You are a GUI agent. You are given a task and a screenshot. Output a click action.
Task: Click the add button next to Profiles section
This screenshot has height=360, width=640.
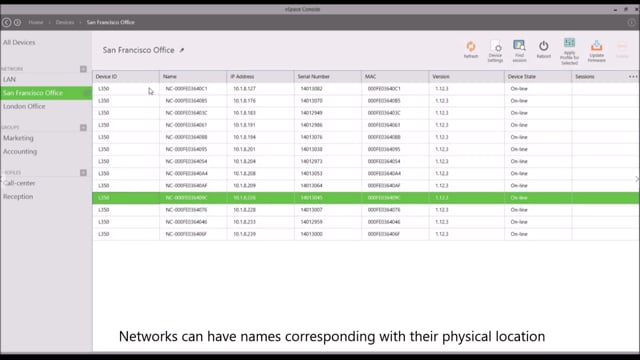pos(83,173)
